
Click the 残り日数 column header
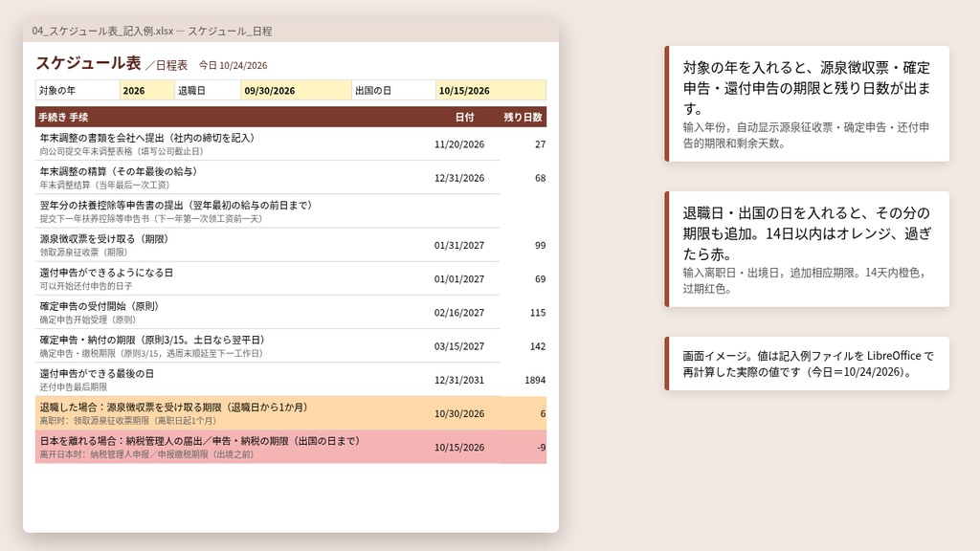click(523, 117)
